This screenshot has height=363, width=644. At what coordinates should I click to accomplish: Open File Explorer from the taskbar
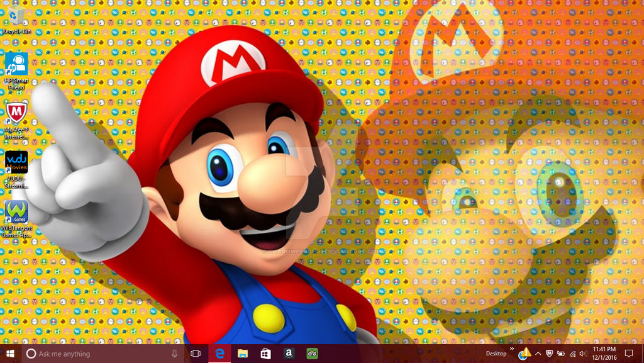click(x=243, y=354)
